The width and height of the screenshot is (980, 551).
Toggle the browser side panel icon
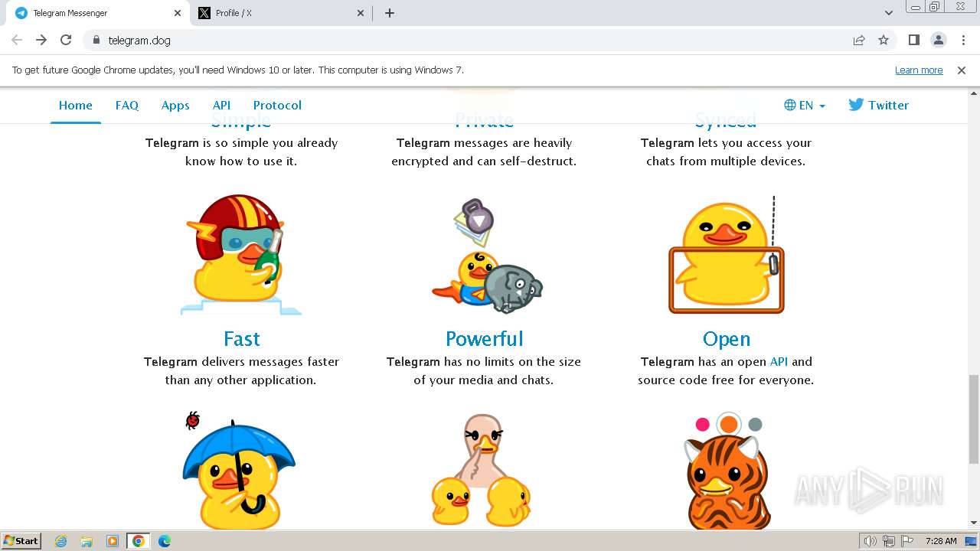(913, 40)
